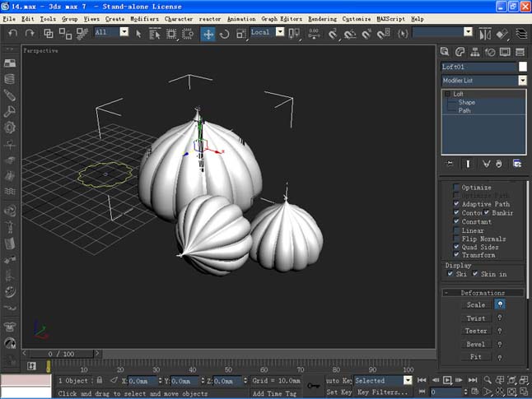Open the Display command panel tab
The height and width of the screenshot is (399, 532).
point(504,52)
